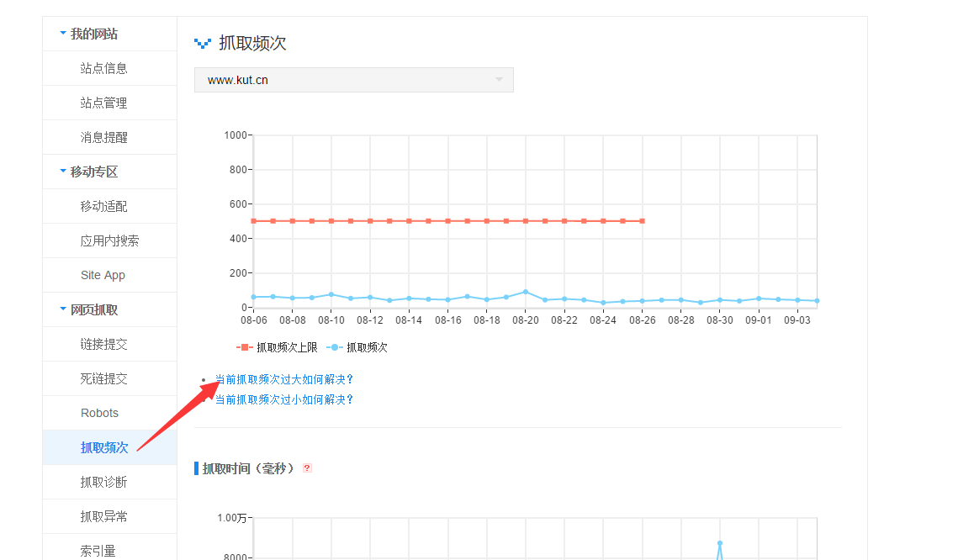Open link 当前抓取频次过小如何解决？

tap(284, 399)
